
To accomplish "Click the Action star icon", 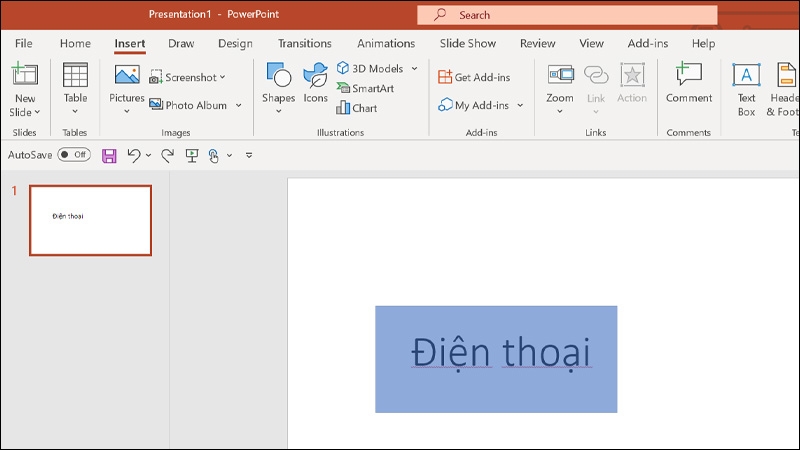I will (x=632, y=75).
